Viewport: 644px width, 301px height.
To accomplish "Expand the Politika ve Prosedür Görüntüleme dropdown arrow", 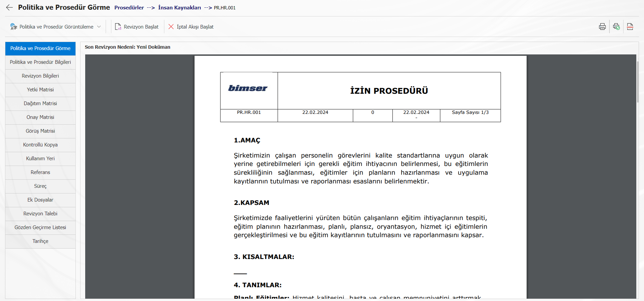I will tap(99, 27).
